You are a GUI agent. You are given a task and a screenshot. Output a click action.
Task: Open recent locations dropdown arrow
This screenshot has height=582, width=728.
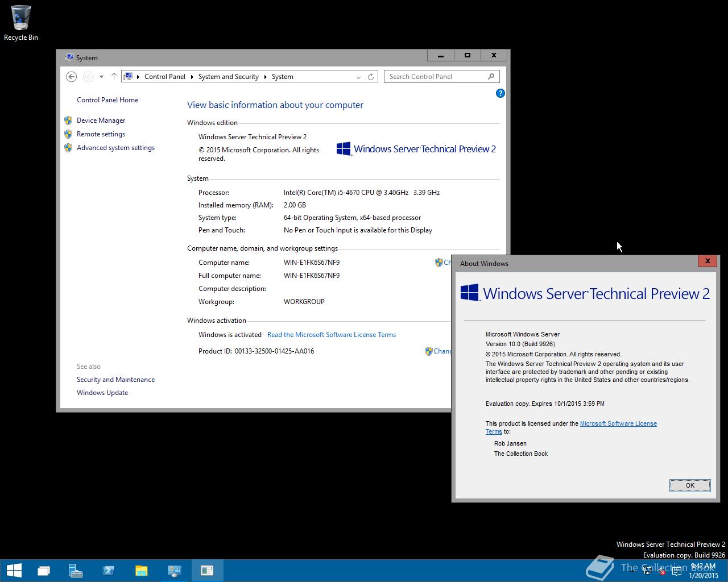101,77
